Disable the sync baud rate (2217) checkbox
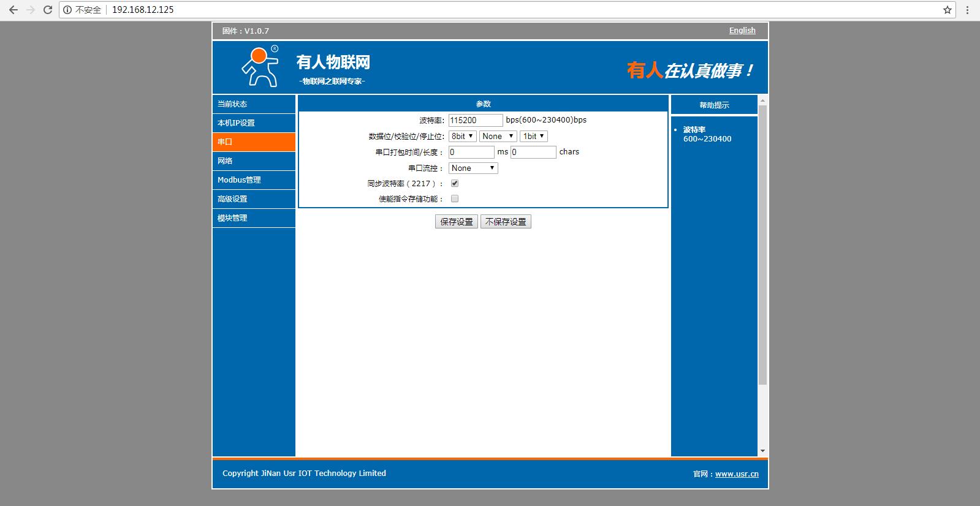The width and height of the screenshot is (980, 506). point(455,183)
